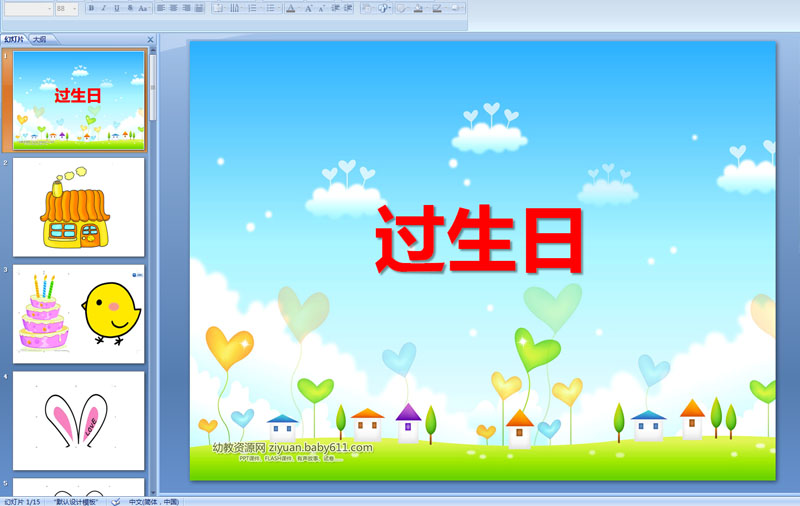The height and width of the screenshot is (506, 800).
Task: Click the spell check icon in status bar
Action: pyautogui.click(x=116, y=502)
